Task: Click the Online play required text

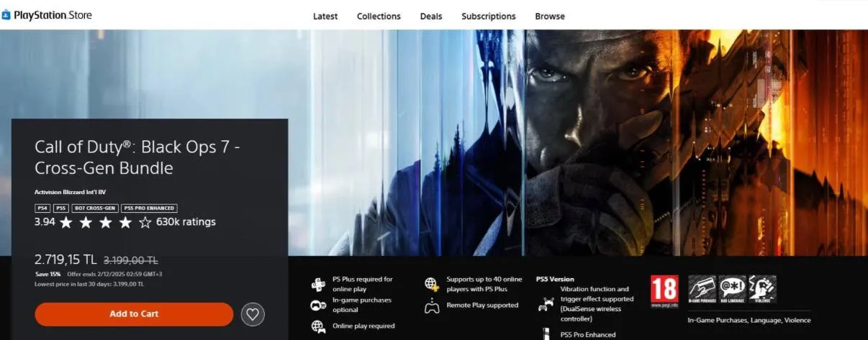Action: [363, 326]
